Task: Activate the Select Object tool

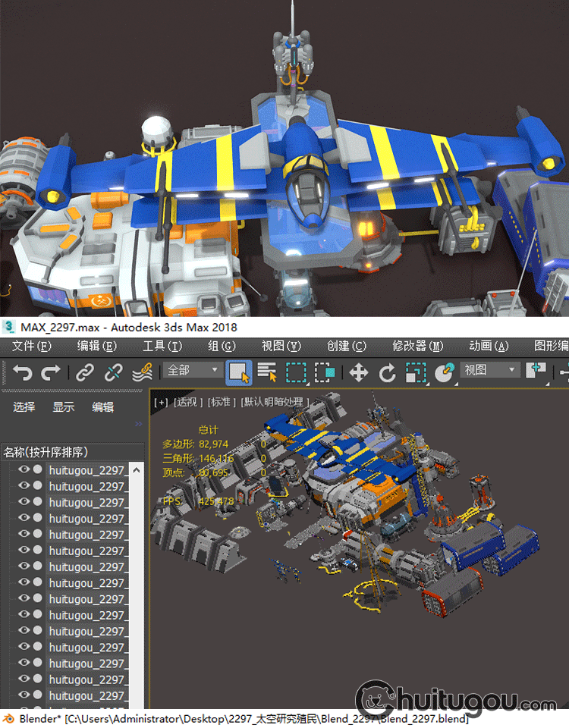Action: [x=240, y=372]
